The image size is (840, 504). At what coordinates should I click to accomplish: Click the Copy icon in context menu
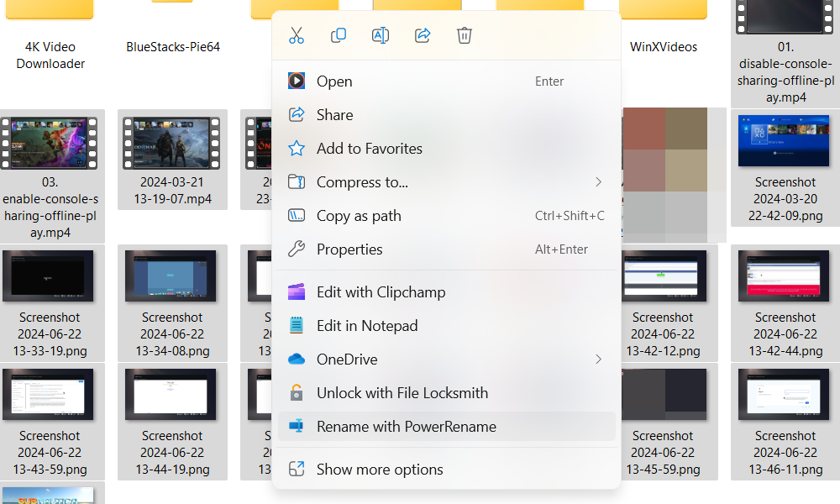tap(339, 35)
